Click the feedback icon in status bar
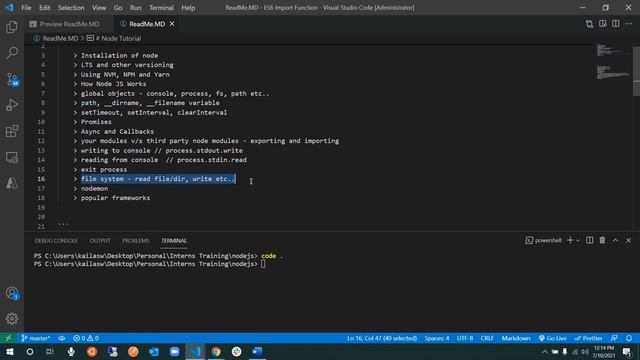 pos(614,338)
